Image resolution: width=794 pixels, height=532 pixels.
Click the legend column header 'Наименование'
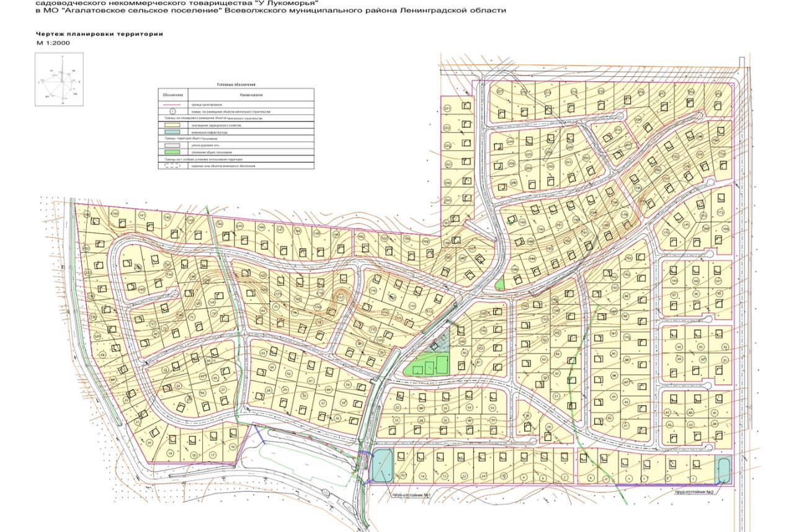[x=251, y=95]
